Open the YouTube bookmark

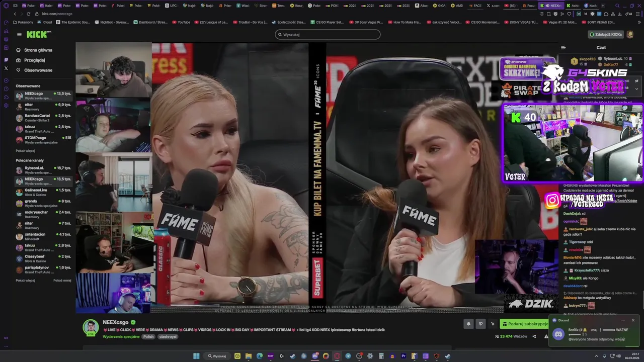(x=181, y=22)
